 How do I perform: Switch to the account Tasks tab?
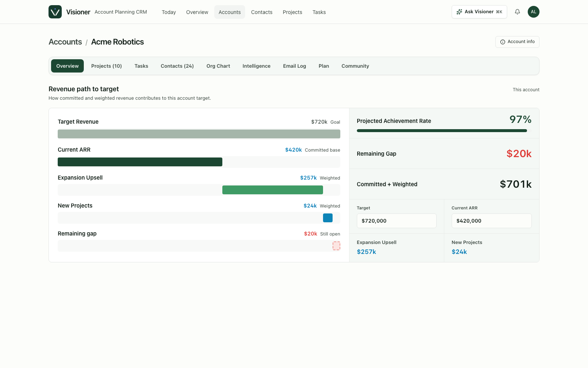click(x=141, y=66)
